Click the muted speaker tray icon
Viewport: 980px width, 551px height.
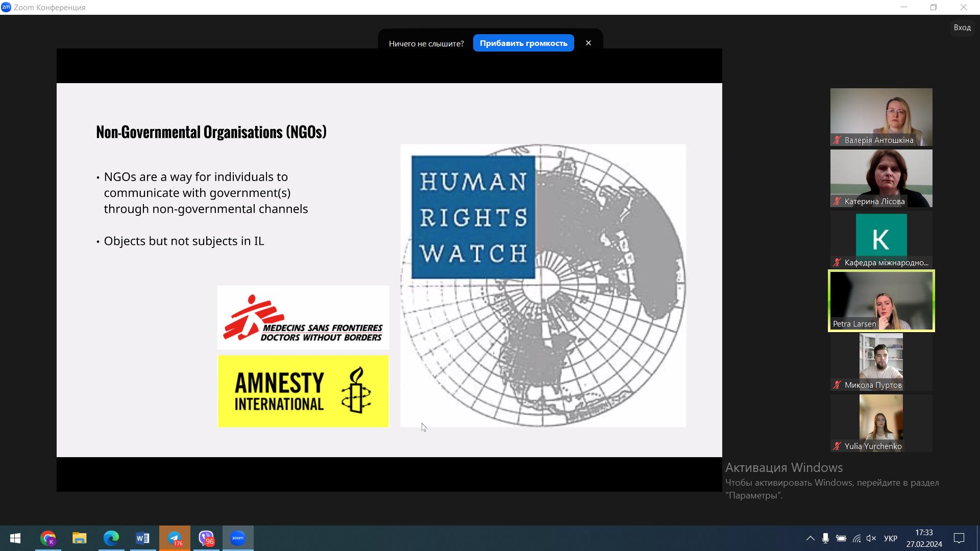[x=871, y=538]
